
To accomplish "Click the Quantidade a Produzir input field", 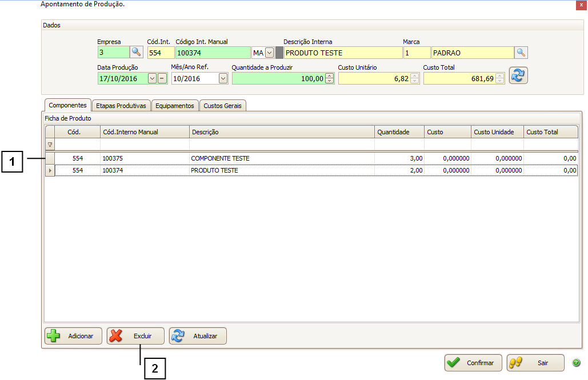I will coord(278,79).
